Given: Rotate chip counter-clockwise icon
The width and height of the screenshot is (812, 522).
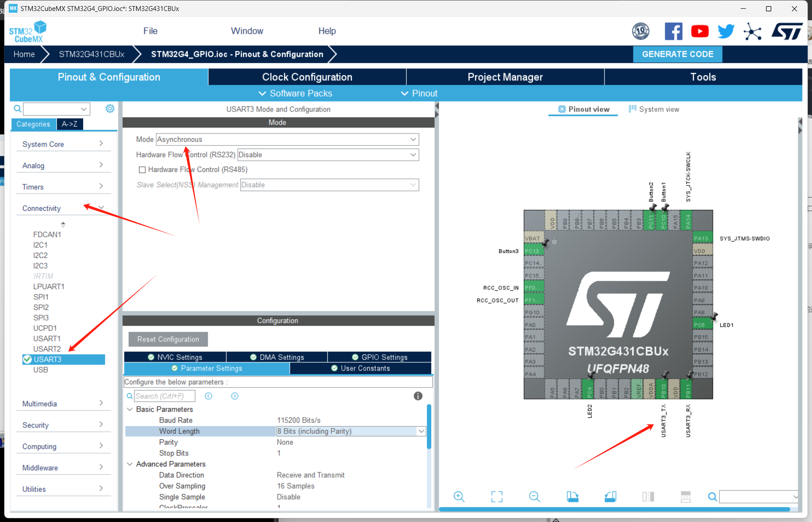Looking at the screenshot, I should (x=611, y=497).
